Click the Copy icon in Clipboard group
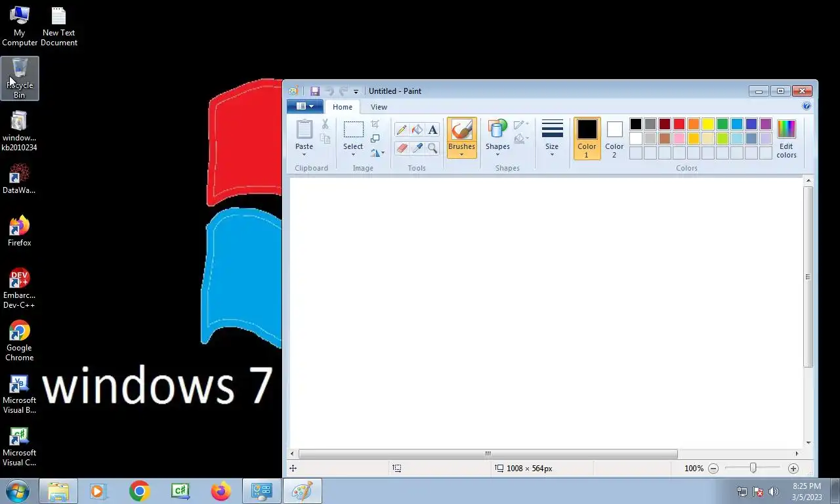840x504 pixels. (x=325, y=138)
